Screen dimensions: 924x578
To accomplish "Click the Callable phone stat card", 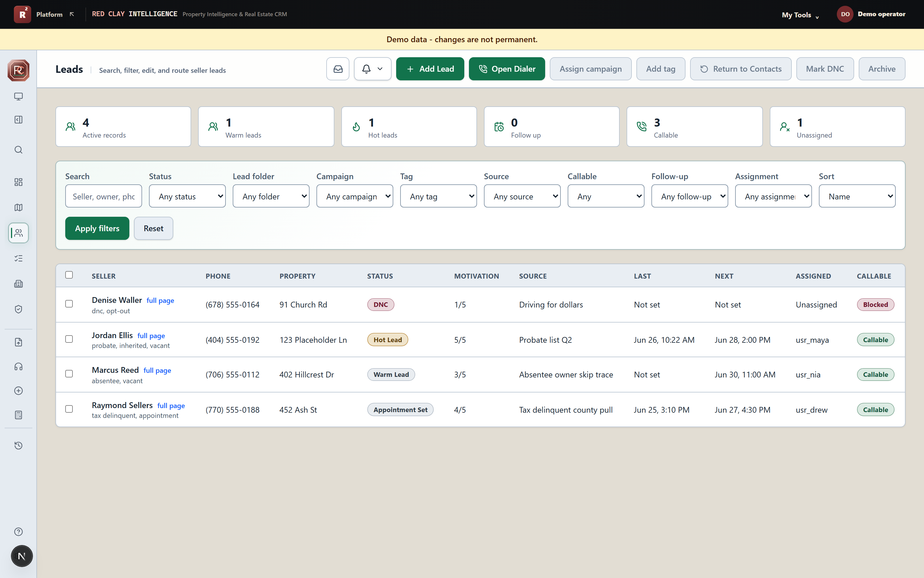I will [694, 127].
